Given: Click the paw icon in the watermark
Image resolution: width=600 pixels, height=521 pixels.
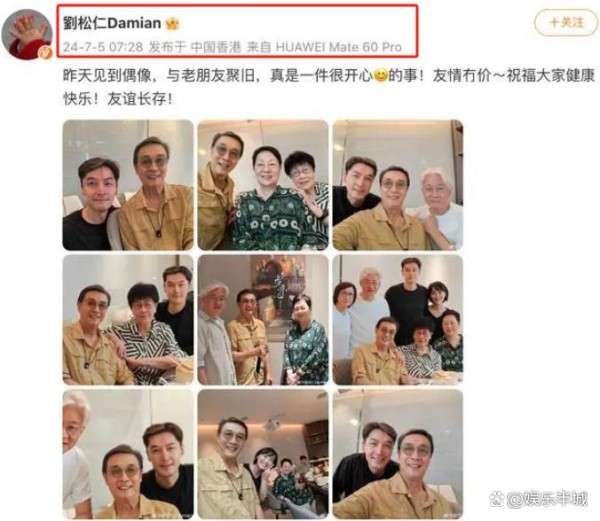Looking at the screenshot, I should (x=497, y=499).
